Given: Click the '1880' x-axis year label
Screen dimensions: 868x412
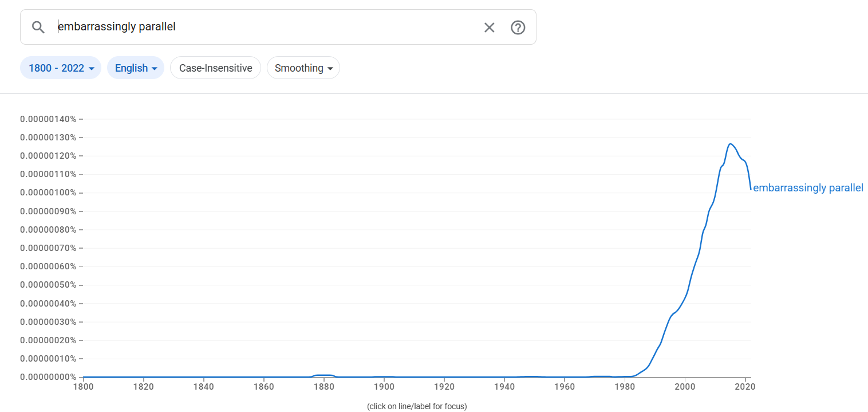Looking at the screenshot, I should coord(324,387).
